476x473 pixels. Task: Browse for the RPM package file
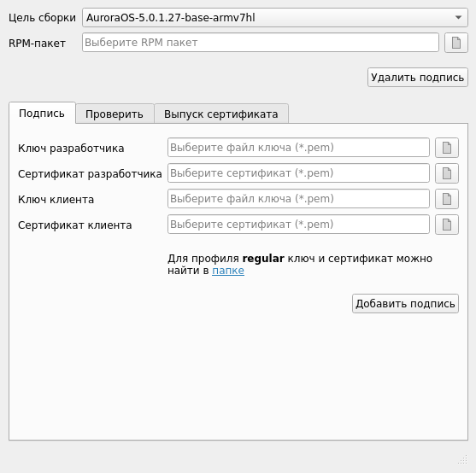point(456,43)
